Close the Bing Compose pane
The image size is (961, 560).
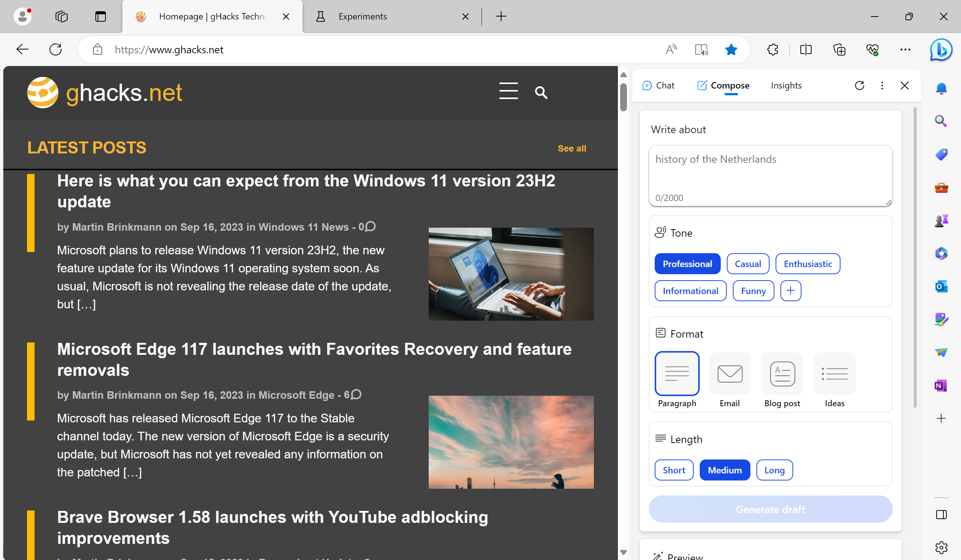(x=904, y=86)
